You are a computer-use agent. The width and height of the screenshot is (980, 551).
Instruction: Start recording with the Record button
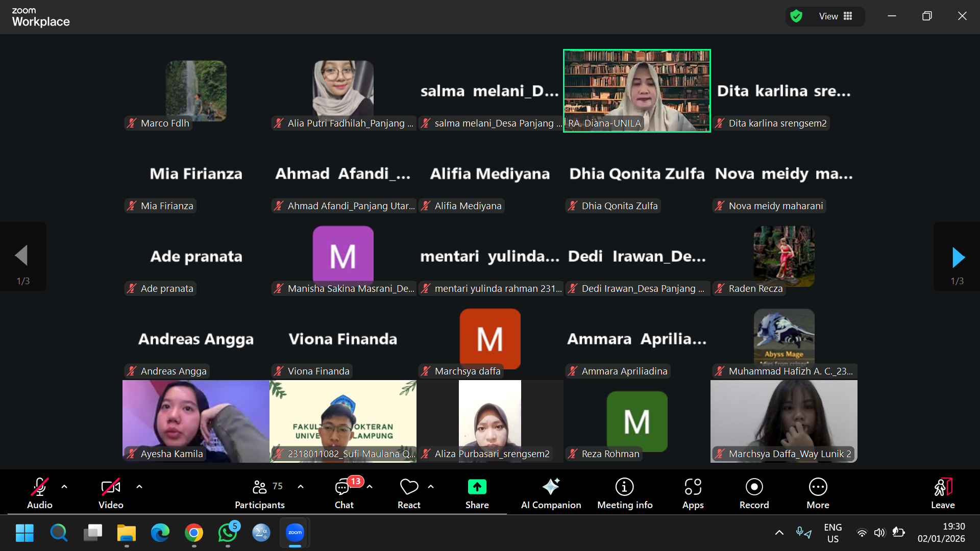click(x=754, y=493)
